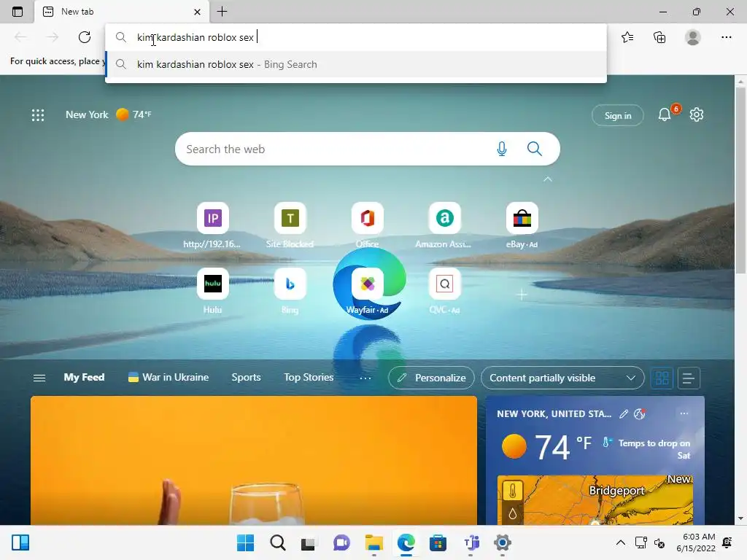
Task: Collapse quick links with chevron up
Action: (x=548, y=179)
